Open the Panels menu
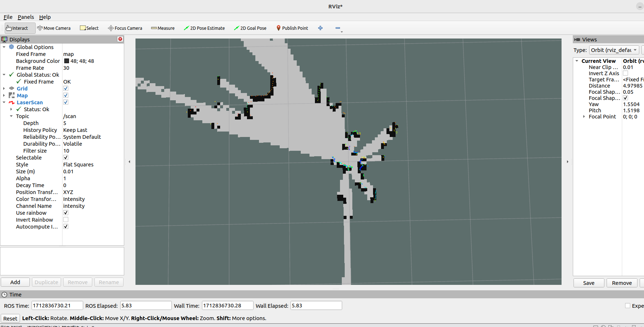Screen dimensions: 644x327 point(26,17)
